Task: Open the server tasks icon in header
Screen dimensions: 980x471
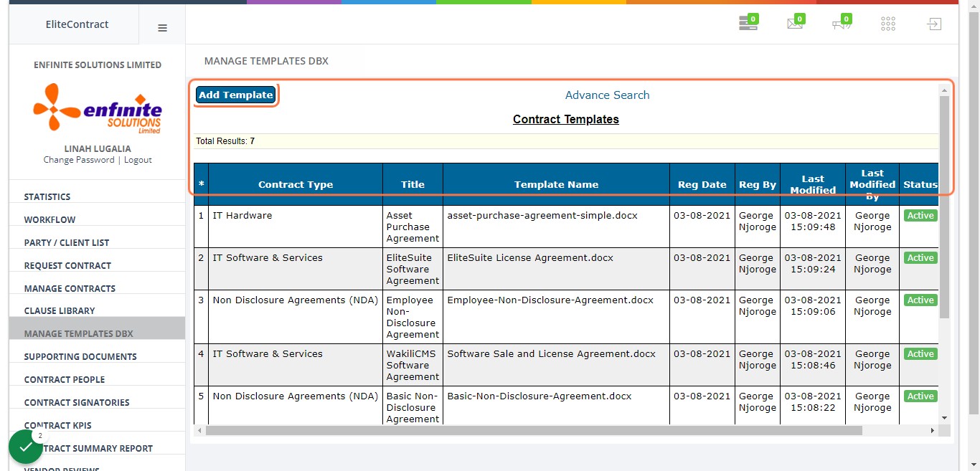Action: 748,23
